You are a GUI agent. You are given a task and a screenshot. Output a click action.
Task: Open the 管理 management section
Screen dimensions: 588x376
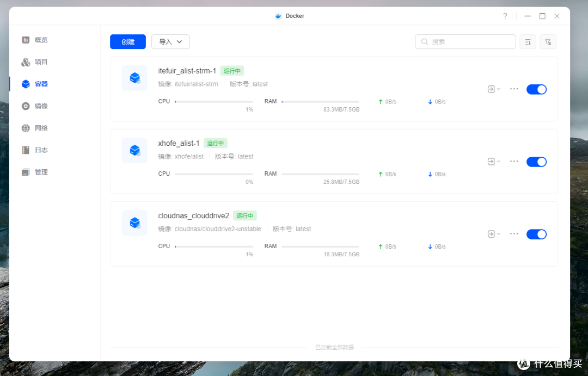coord(34,172)
